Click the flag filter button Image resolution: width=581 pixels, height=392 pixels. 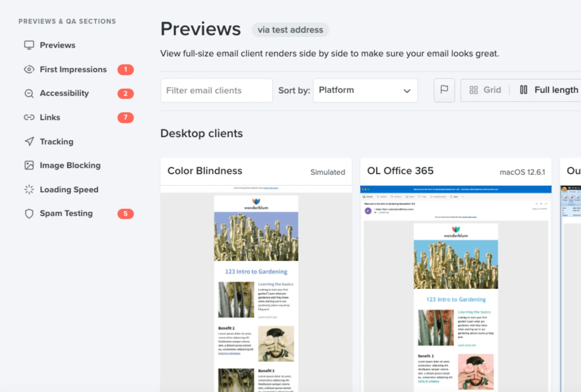click(x=444, y=90)
